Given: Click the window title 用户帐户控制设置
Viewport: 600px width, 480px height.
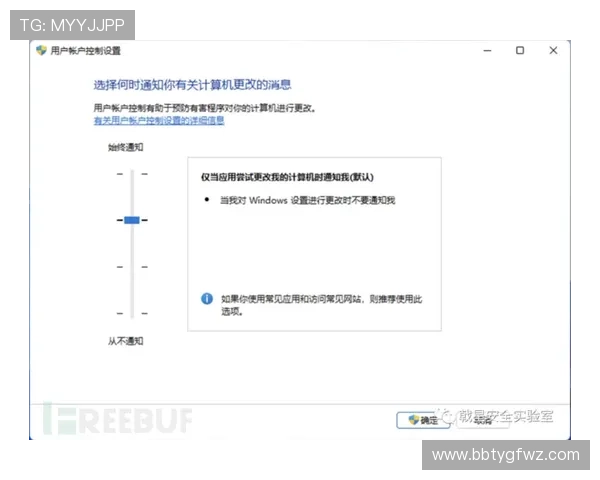Looking at the screenshot, I should click(x=86, y=51).
